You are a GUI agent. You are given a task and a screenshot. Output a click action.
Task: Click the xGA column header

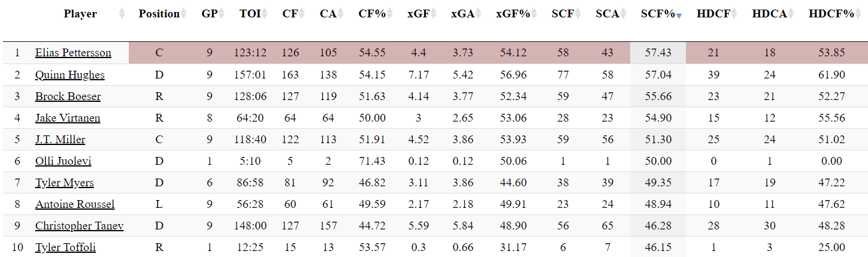click(x=462, y=14)
